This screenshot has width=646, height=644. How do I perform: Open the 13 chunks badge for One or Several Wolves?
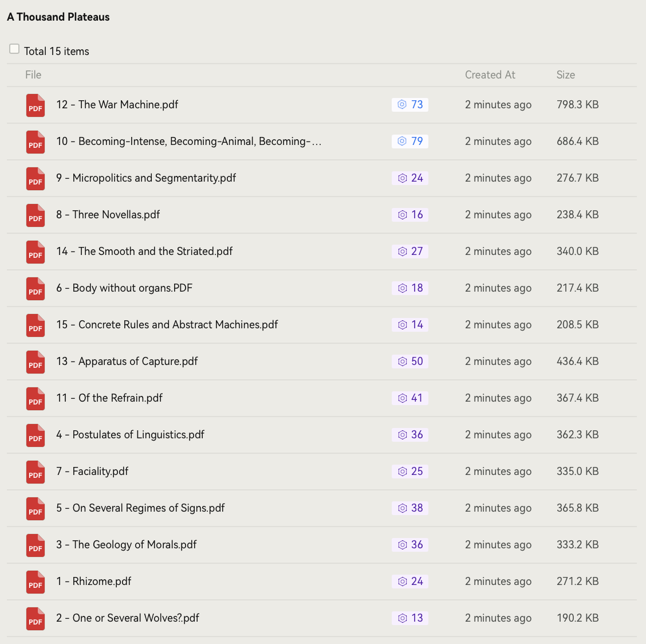410,618
